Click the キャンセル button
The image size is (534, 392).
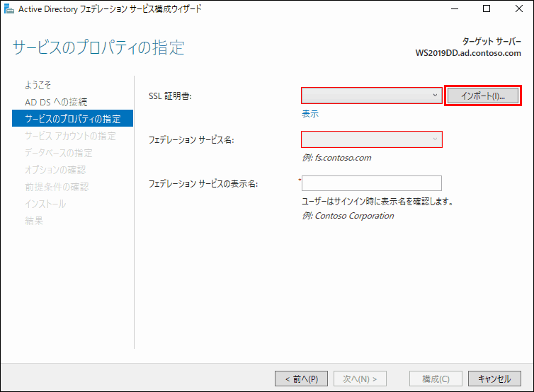coord(494,379)
